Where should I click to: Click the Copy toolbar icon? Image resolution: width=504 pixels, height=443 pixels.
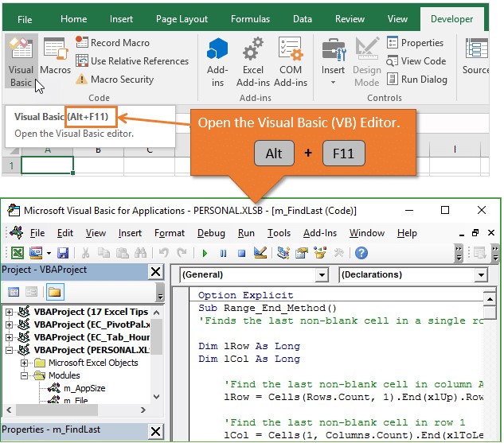pos(104,253)
